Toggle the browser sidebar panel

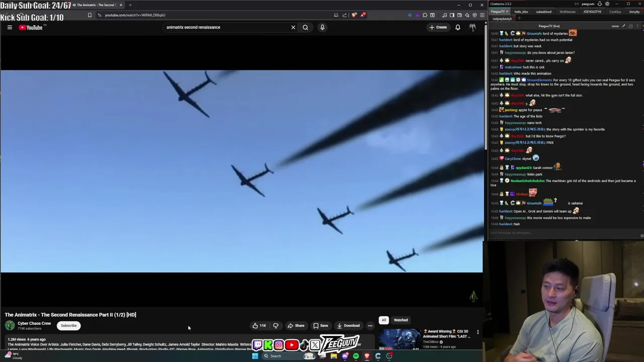(x=452, y=15)
